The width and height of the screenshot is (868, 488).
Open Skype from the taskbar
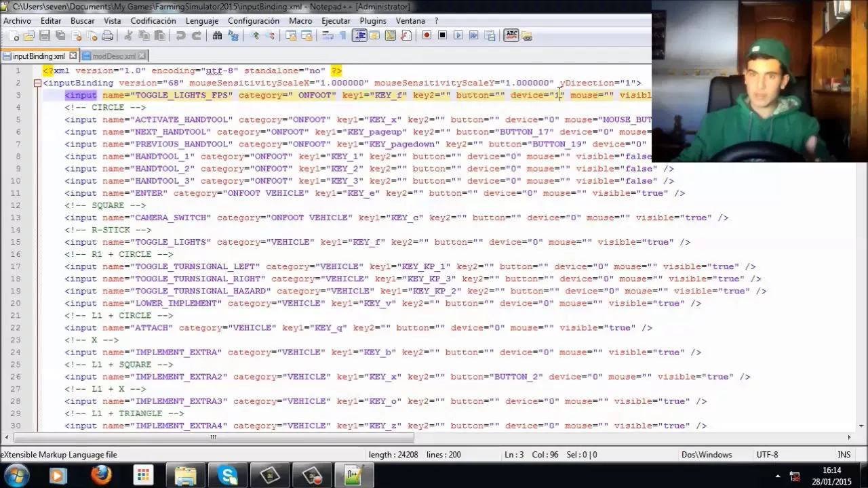[228, 475]
